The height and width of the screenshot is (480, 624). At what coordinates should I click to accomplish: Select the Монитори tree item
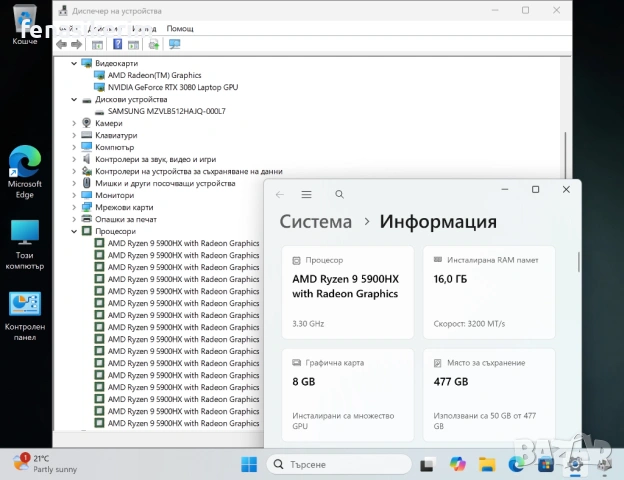tap(115, 195)
